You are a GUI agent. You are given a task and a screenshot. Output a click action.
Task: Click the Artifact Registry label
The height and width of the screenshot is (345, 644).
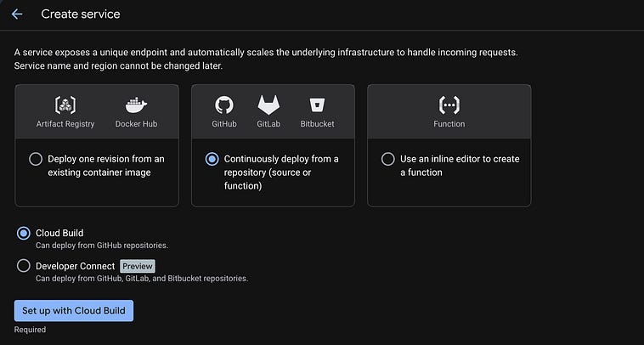[x=65, y=124]
